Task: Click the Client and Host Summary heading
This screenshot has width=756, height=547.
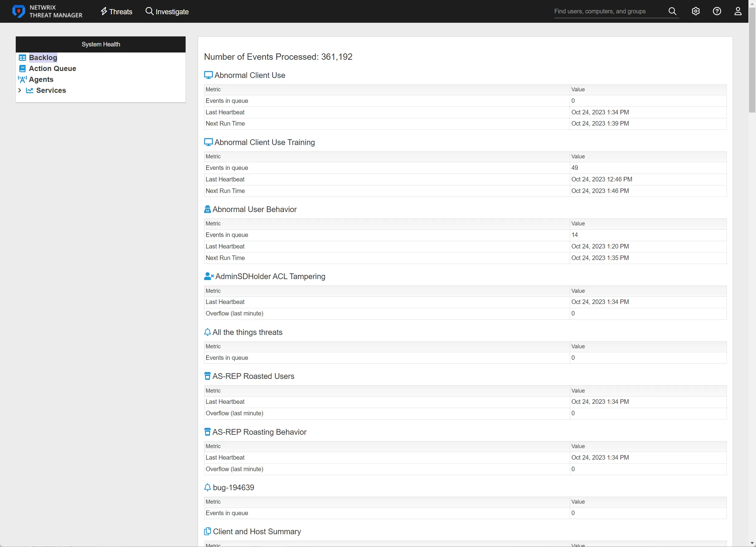Action: pos(257,532)
